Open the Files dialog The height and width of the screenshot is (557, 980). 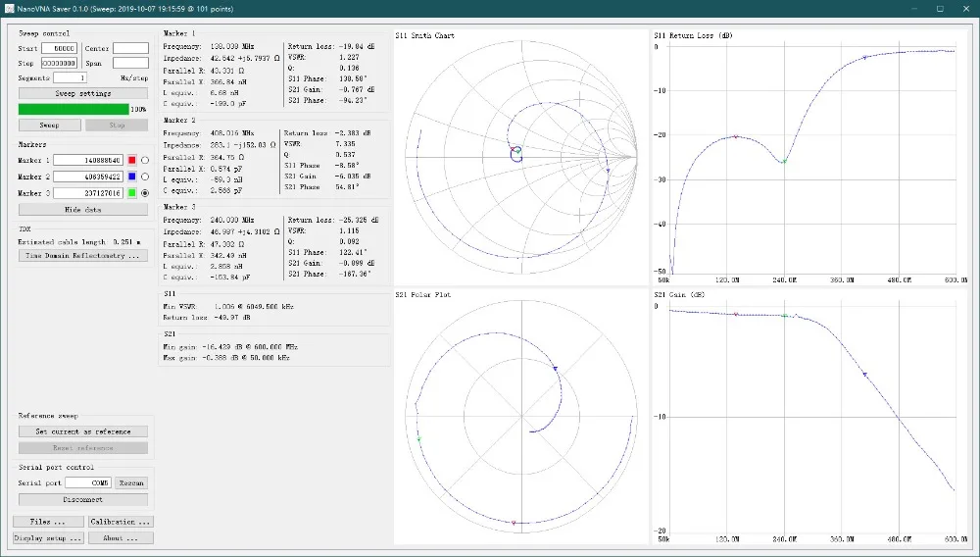pos(48,522)
